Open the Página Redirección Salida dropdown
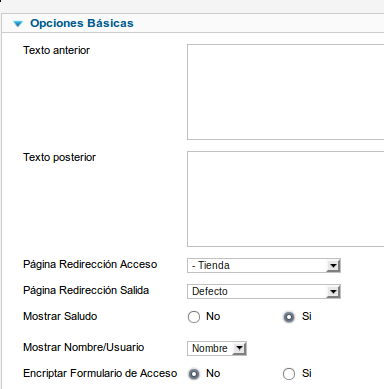384x389 pixels. coord(264,292)
